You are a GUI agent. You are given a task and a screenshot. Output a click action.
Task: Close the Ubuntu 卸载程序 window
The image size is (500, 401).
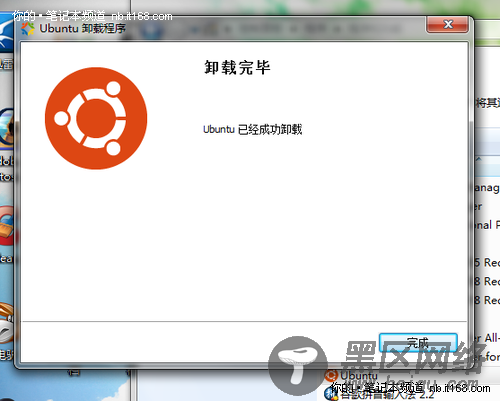click(447, 24)
